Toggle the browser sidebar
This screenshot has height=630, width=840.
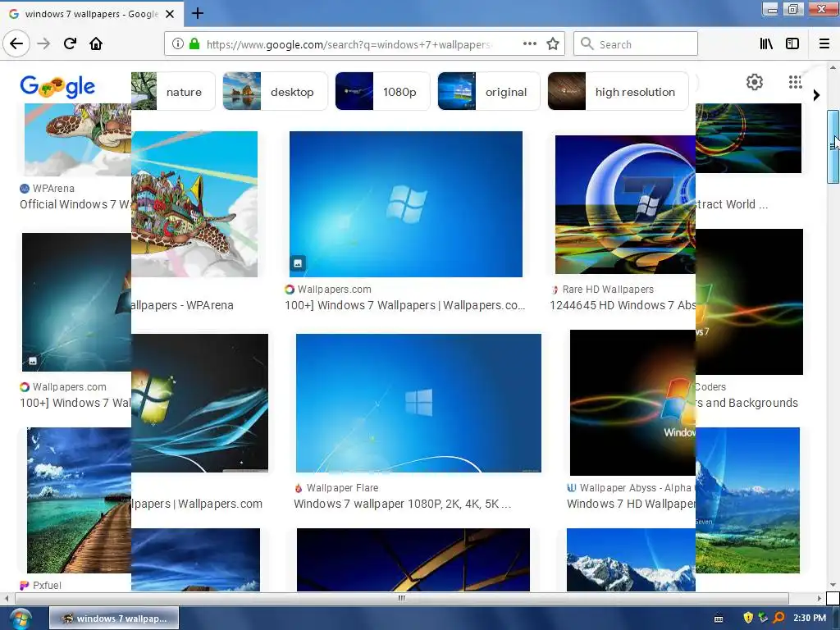[x=792, y=44]
